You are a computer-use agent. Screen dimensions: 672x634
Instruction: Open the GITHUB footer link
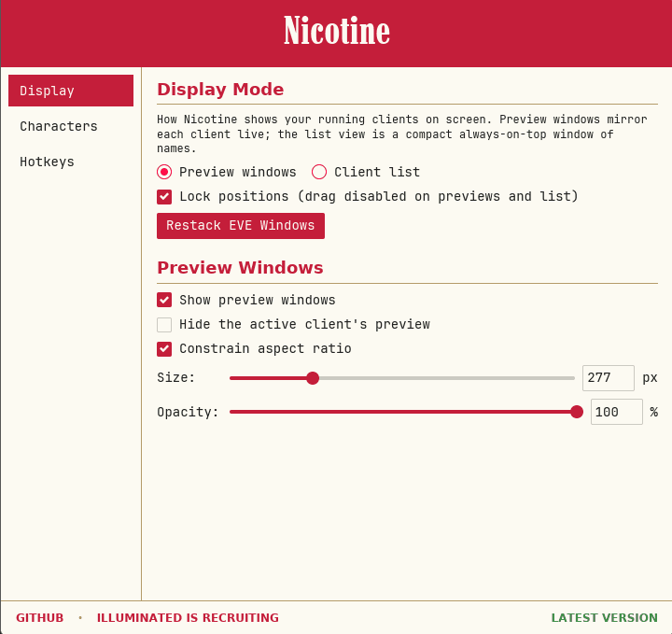pyautogui.click(x=39, y=618)
